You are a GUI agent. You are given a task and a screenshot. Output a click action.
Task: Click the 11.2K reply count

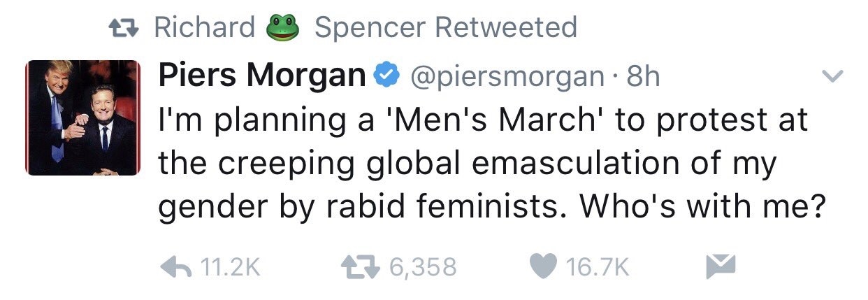[230, 267]
